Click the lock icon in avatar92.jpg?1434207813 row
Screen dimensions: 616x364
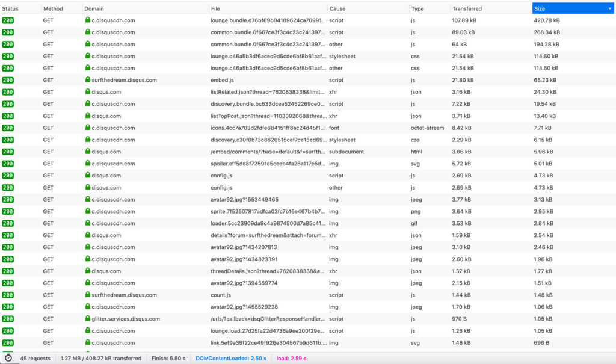[88, 247]
